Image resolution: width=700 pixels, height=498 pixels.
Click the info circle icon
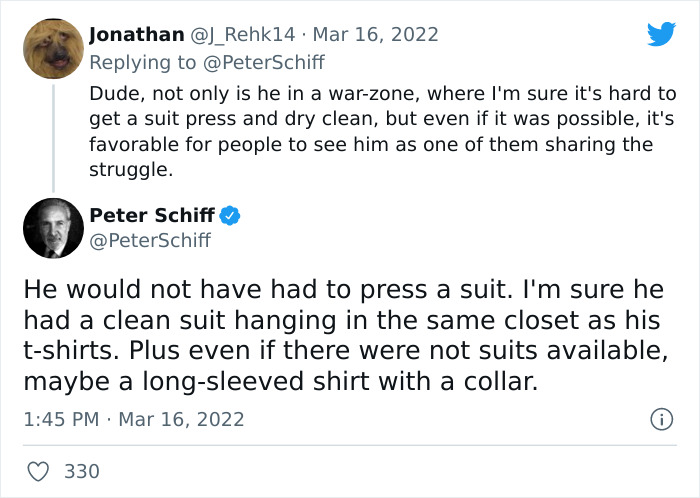point(660,420)
